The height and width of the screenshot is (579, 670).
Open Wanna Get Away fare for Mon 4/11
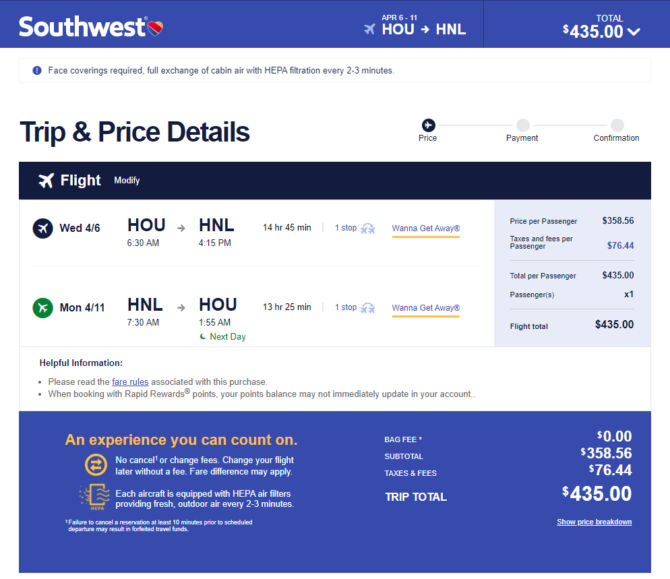tap(426, 308)
